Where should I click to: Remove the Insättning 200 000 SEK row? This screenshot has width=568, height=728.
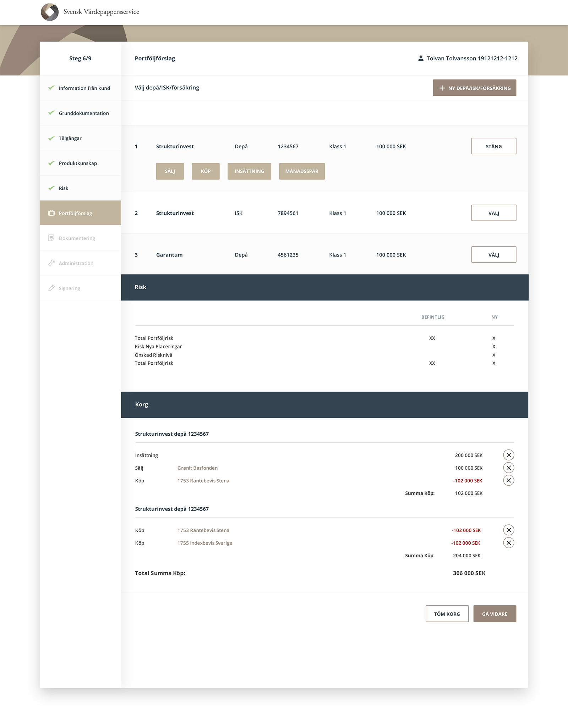coord(509,455)
